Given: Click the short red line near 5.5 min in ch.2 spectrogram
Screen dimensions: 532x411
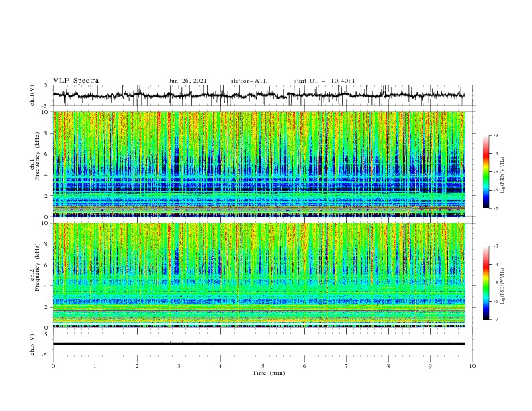Looking at the screenshot, I should pos(281,320).
